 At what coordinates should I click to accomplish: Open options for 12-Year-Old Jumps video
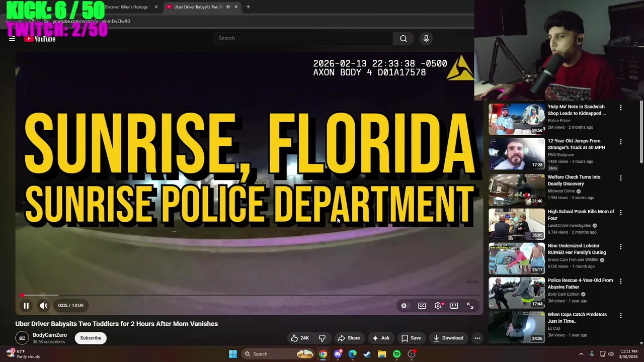(x=620, y=142)
